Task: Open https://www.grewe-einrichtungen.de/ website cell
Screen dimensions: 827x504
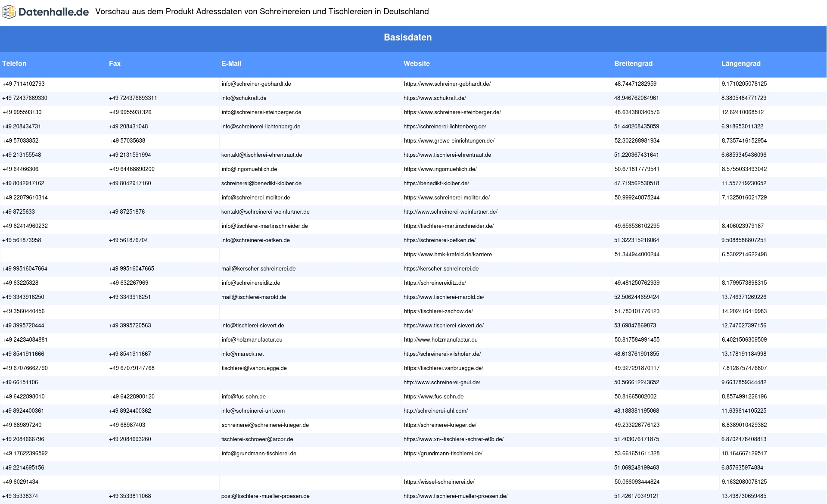Action: point(449,141)
